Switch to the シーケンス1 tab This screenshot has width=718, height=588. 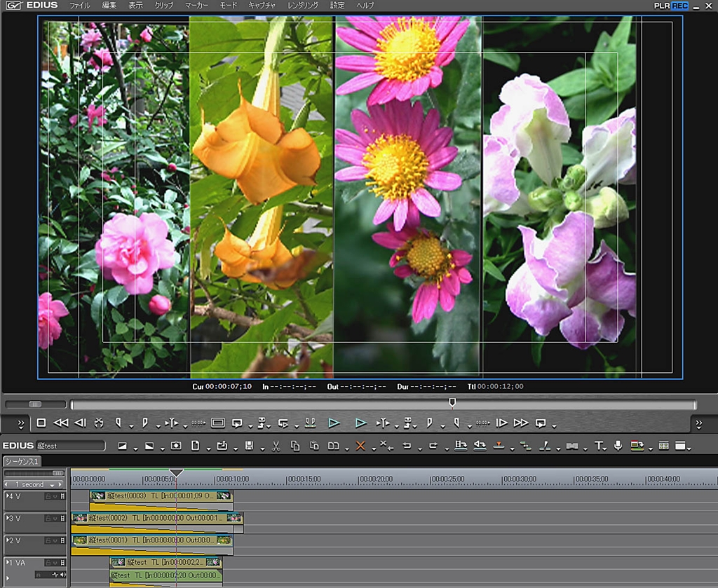coord(22,461)
